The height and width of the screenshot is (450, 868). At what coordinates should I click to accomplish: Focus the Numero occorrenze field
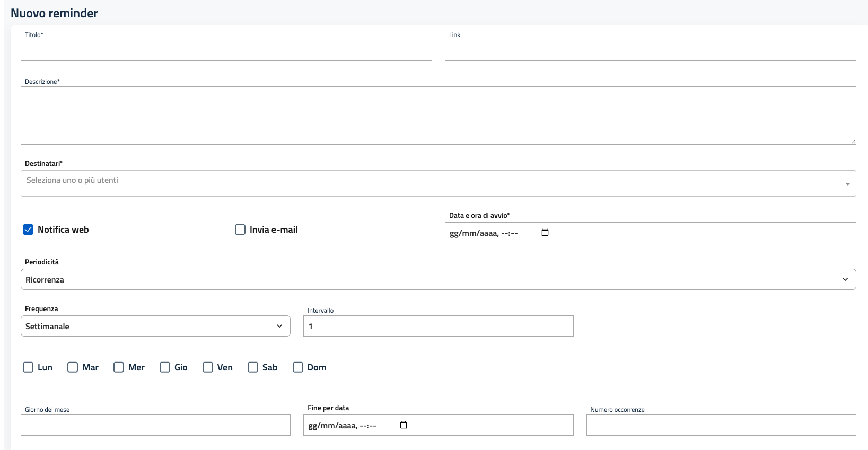click(x=721, y=425)
